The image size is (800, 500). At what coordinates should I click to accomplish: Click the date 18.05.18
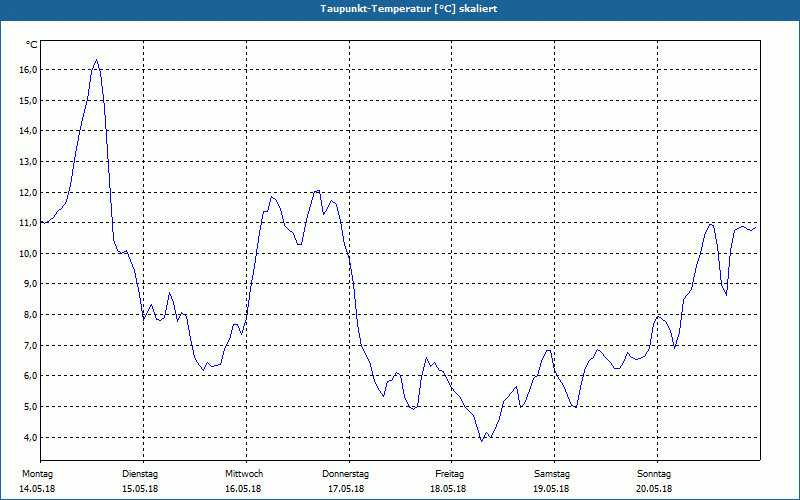coord(448,489)
